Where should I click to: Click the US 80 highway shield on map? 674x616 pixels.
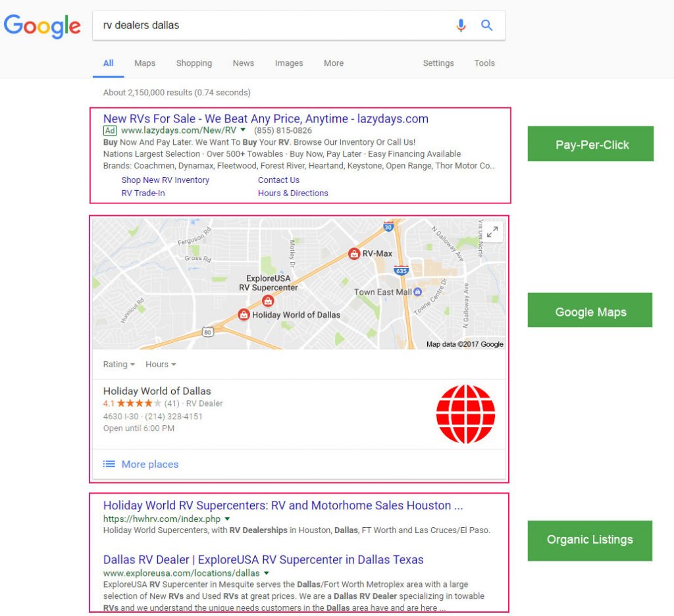pos(207,332)
